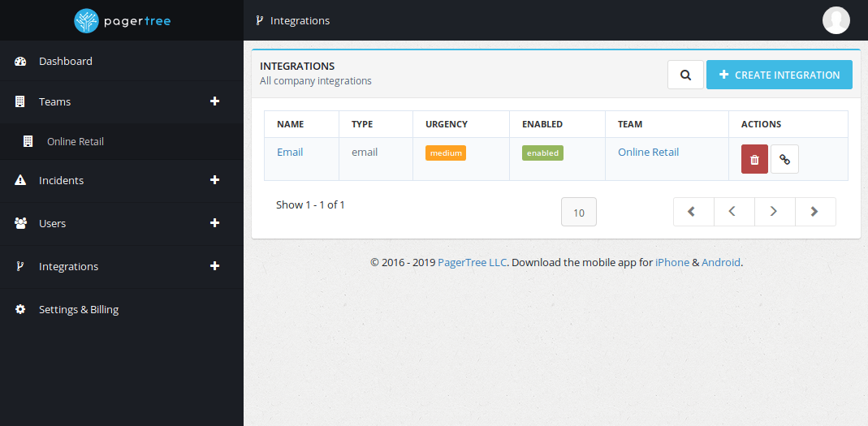Screen dimensions: 868x426
Task: Click the link chain icon for Email
Action: tap(784, 160)
